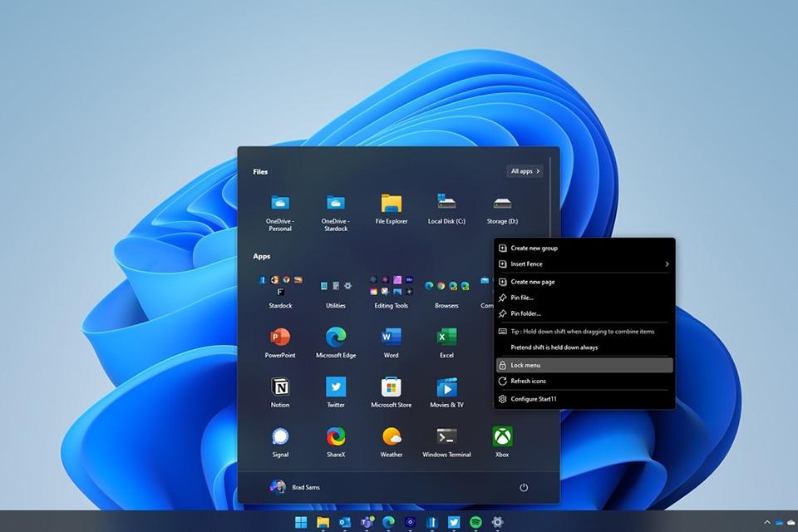Open Settings gear on the taskbar
The width and height of the screenshot is (798, 532).
coord(497,522)
